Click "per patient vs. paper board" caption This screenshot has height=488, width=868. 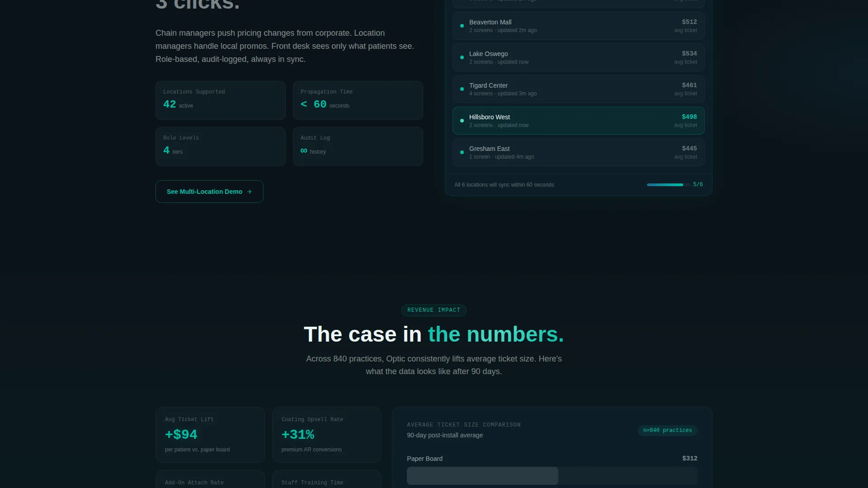tap(197, 450)
